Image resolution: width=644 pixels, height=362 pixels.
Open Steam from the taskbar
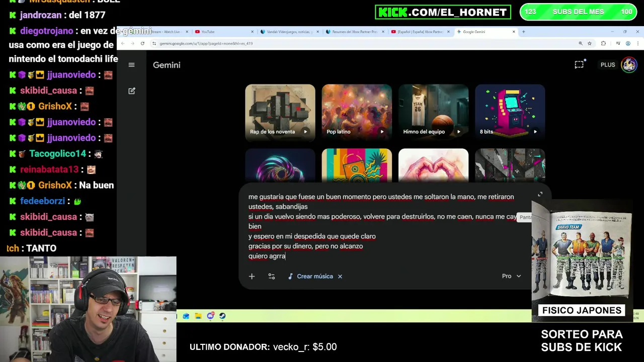(x=222, y=316)
